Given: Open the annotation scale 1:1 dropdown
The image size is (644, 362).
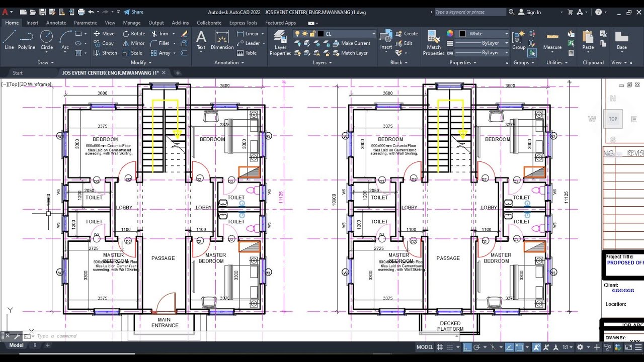Looking at the screenshot, I should pyautogui.click(x=568, y=347).
